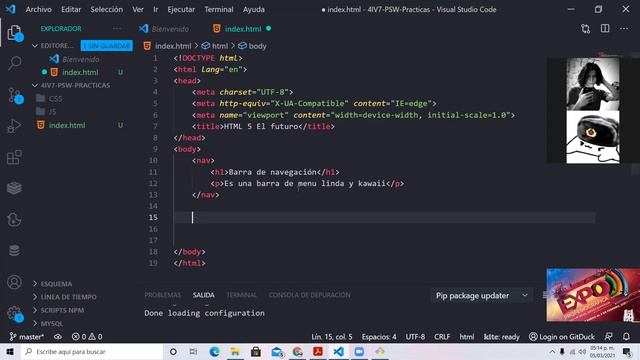Switch to the SALIDA panel tab
Image resolution: width=640 pixels, height=360 pixels.
(x=204, y=295)
